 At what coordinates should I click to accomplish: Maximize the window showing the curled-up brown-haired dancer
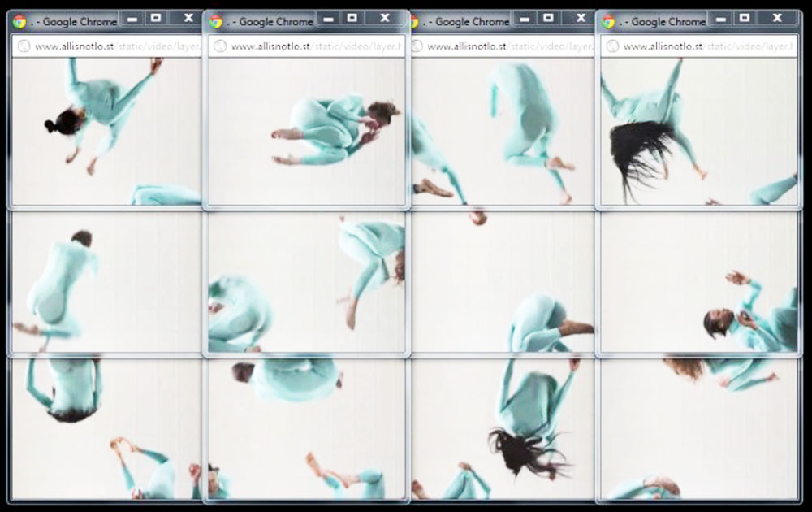click(352, 19)
